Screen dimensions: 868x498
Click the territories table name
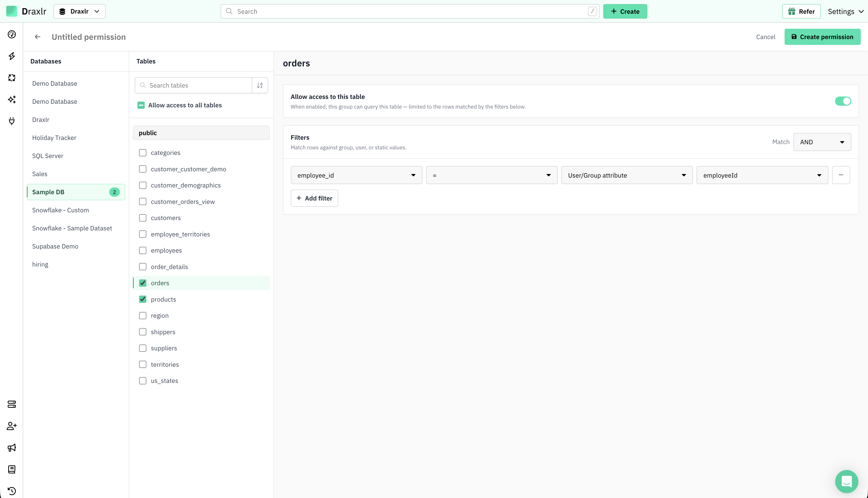point(165,365)
